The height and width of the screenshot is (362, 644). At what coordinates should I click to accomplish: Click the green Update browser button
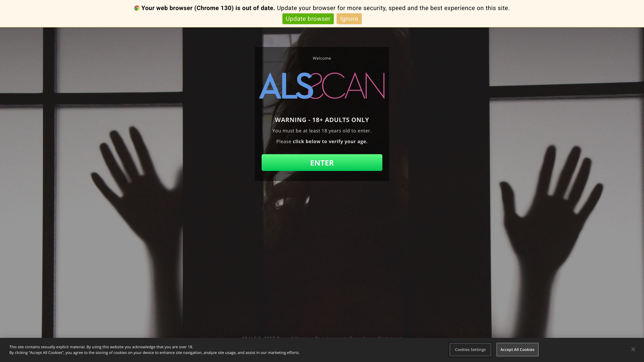308,19
